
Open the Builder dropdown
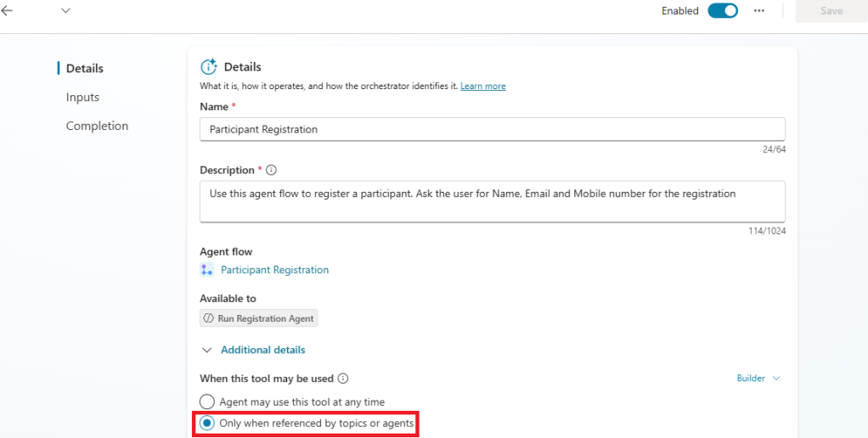[x=758, y=379]
